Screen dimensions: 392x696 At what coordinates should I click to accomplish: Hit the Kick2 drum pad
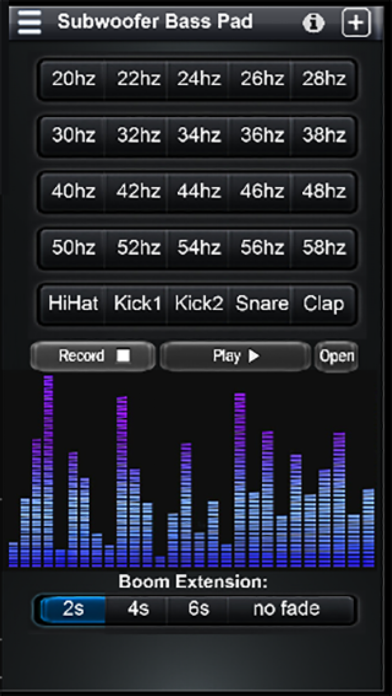point(198,304)
